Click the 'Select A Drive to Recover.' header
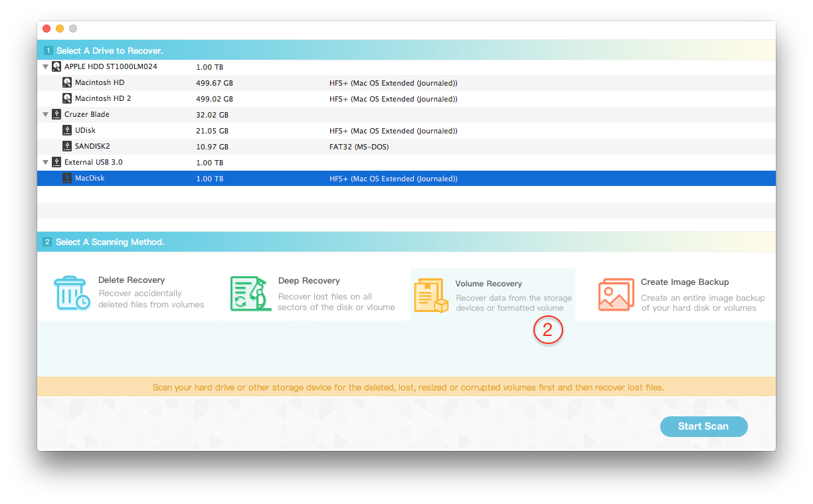The height and width of the screenshot is (504, 813). [x=110, y=50]
